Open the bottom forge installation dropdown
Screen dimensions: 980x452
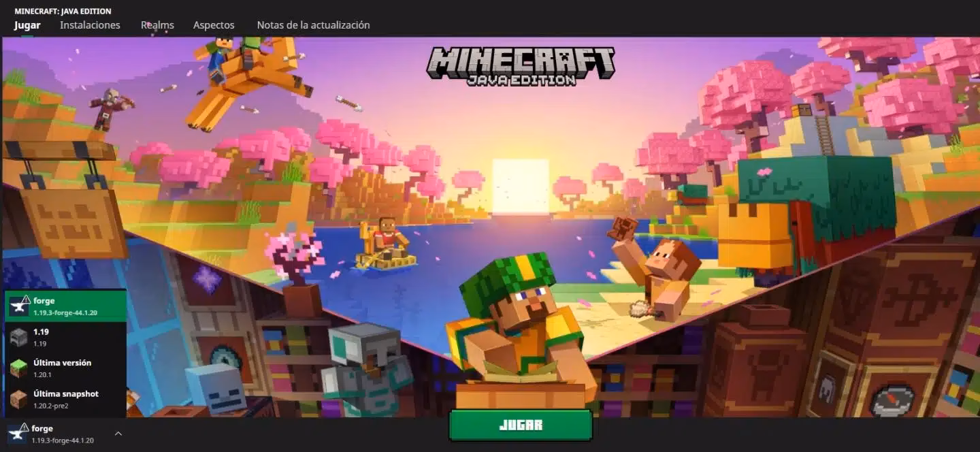tap(65, 434)
